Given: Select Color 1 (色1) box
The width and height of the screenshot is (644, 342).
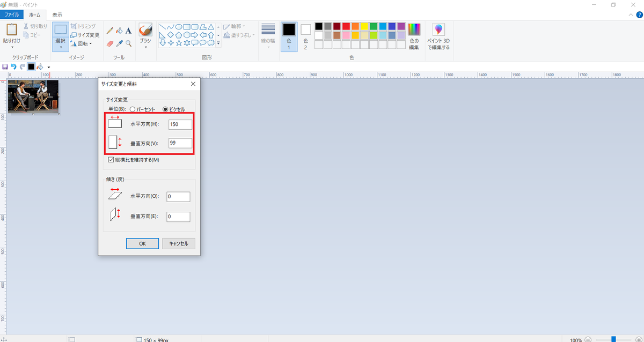Looking at the screenshot, I should [289, 37].
